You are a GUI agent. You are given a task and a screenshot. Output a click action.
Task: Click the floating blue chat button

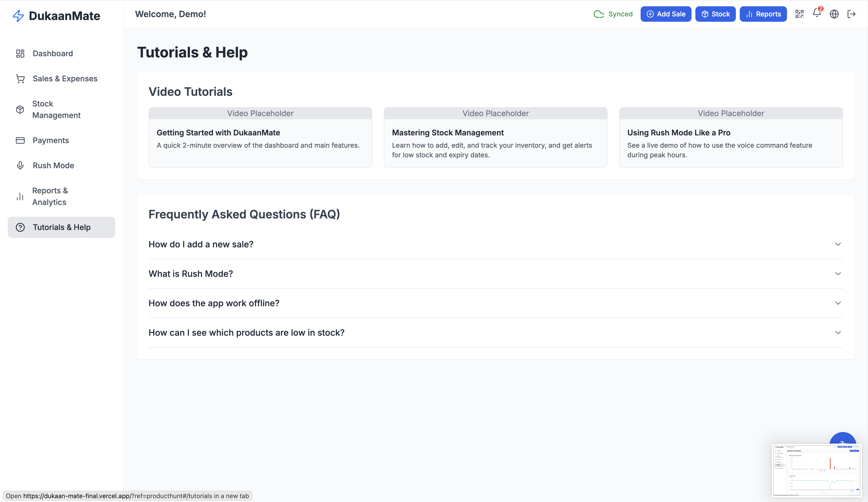coord(842,439)
